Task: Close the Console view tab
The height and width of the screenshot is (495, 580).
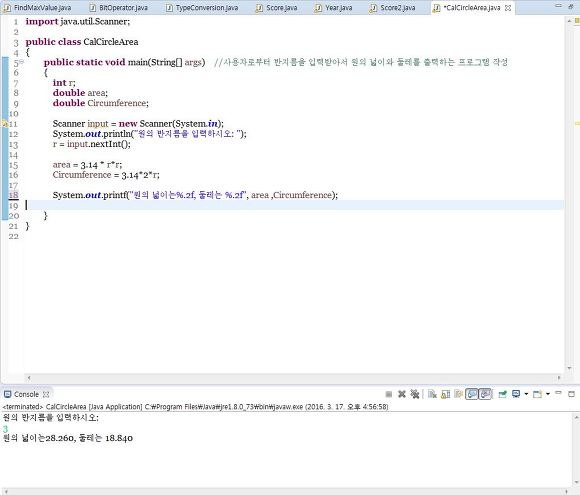Action: (46, 394)
